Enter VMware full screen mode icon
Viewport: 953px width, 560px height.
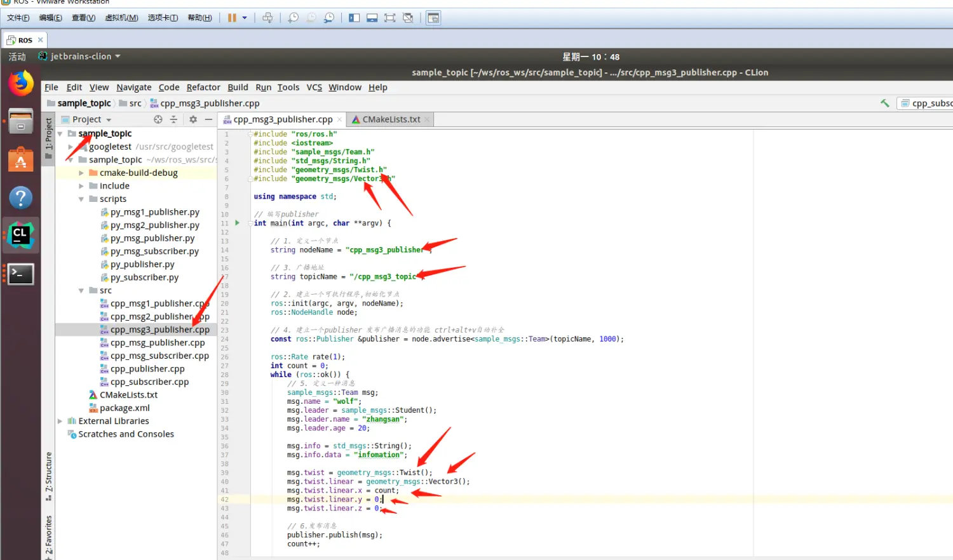pos(390,18)
